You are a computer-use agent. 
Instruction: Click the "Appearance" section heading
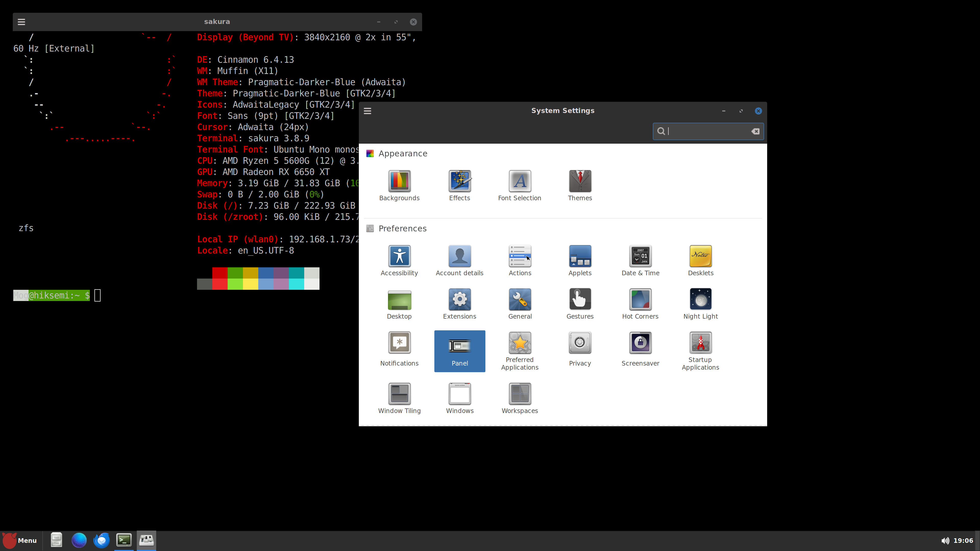click(x=403, y=154)
